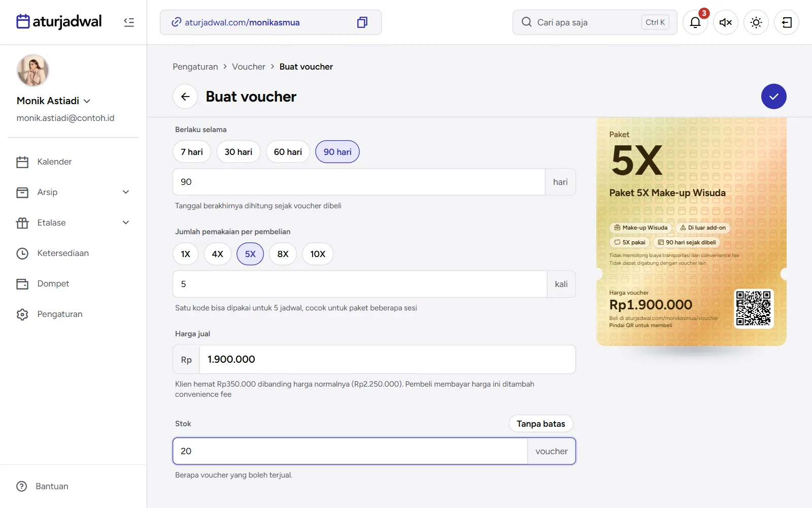Choose 1X usage count

(x=186, y=254)
